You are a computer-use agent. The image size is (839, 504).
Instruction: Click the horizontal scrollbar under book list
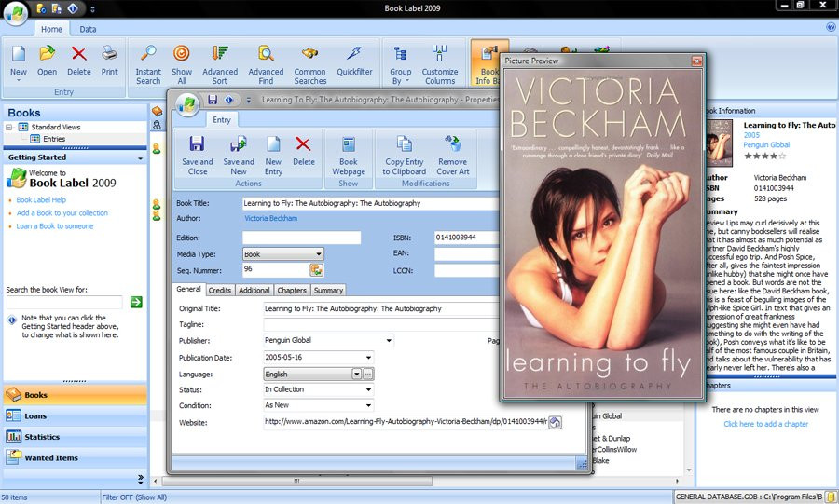click(x=297, y=481)
